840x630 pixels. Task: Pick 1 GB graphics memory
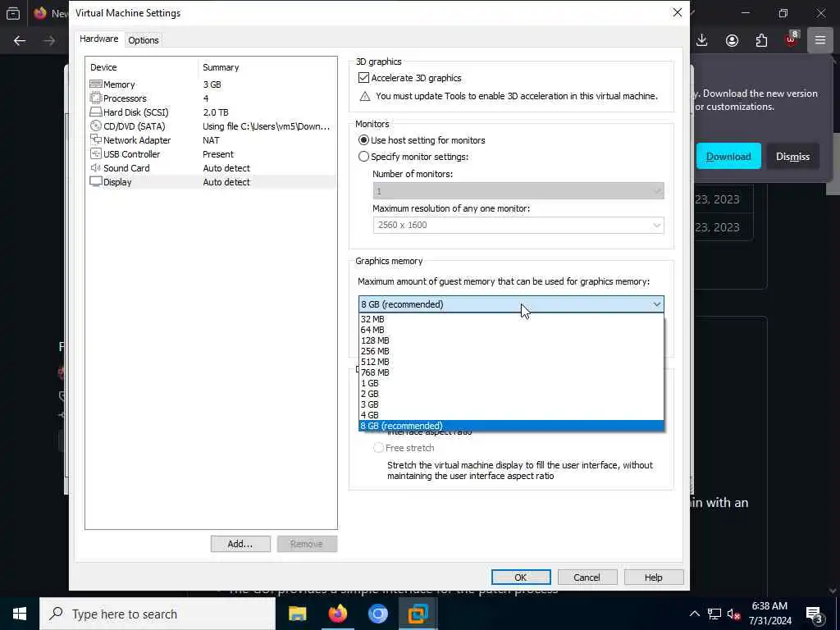point(511,383)
